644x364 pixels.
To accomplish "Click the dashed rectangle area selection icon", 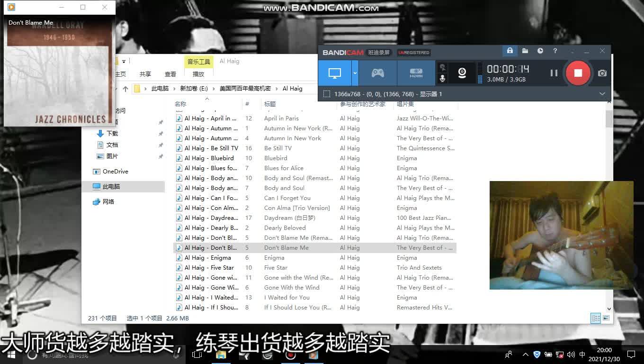I will [327, 94].
